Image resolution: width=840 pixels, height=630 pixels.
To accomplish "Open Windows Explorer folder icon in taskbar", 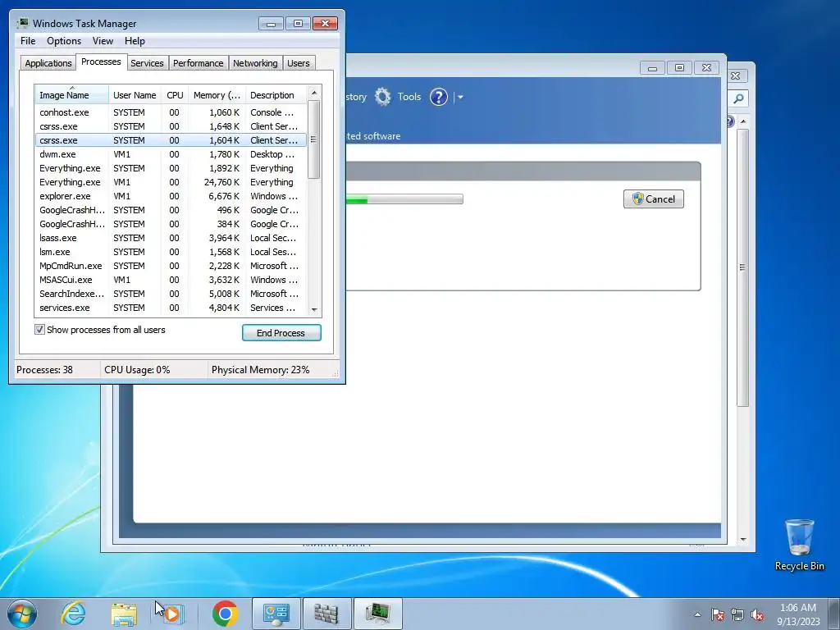I will tap(124, 614).
